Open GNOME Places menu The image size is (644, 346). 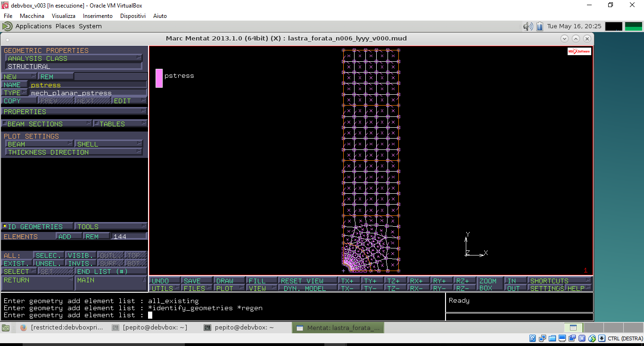[x=65, y=26]
